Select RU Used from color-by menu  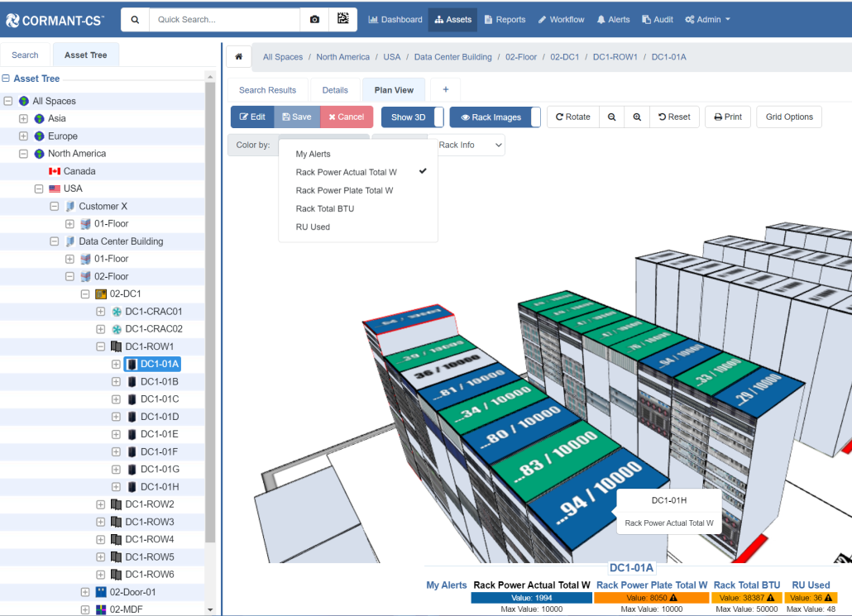click(313, 227)
